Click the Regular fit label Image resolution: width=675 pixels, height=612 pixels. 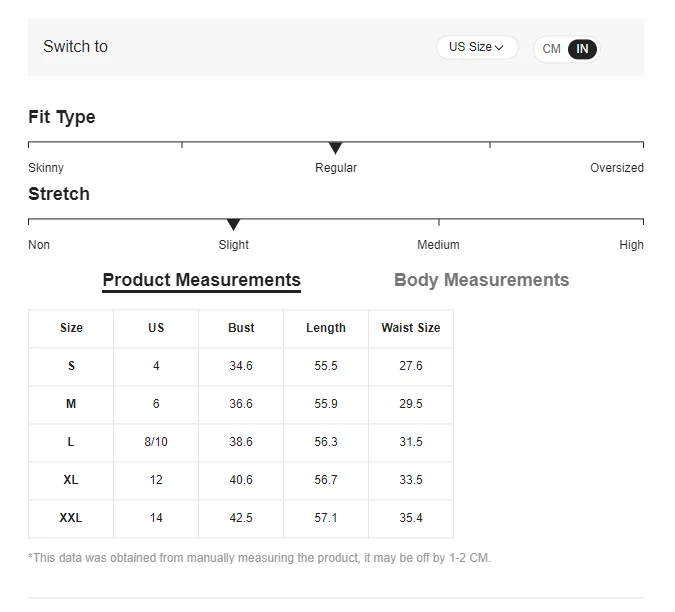(x=336, y=168)
